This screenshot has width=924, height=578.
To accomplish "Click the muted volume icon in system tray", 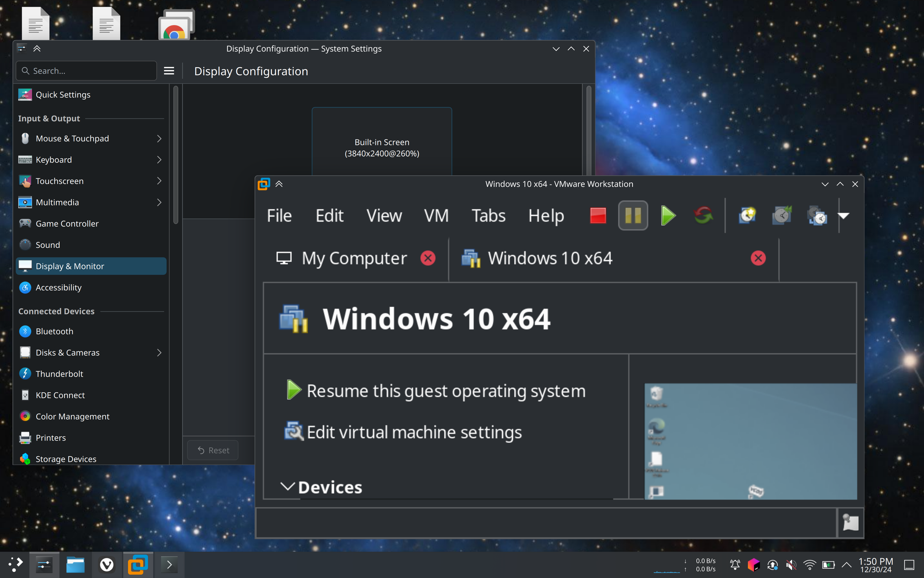I will (x=791, y=565).
